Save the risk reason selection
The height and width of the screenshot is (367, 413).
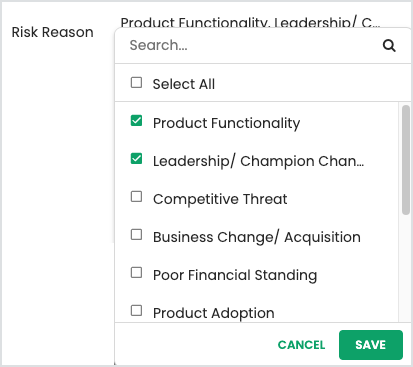tap(371, 345)
